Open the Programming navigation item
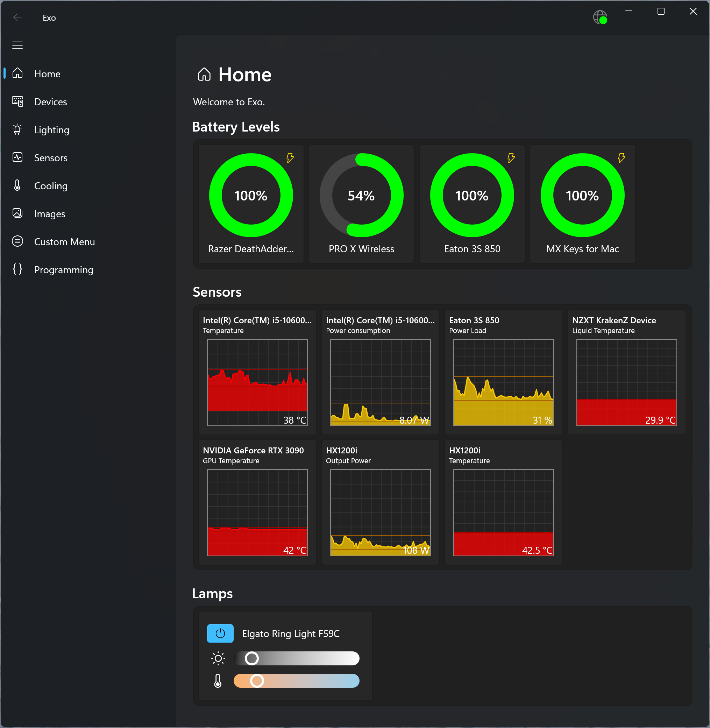This screenshot has height=728, width=710. pos(63,270)
